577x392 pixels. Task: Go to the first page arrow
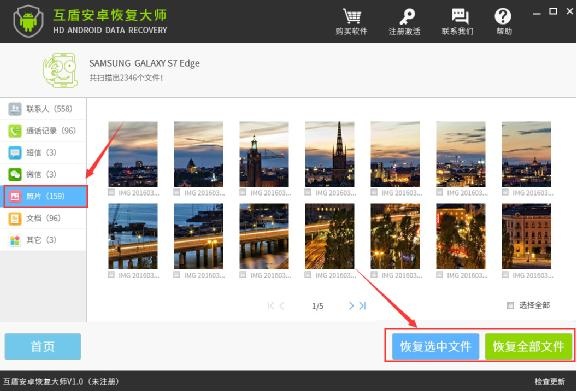(x=271, y=306)
